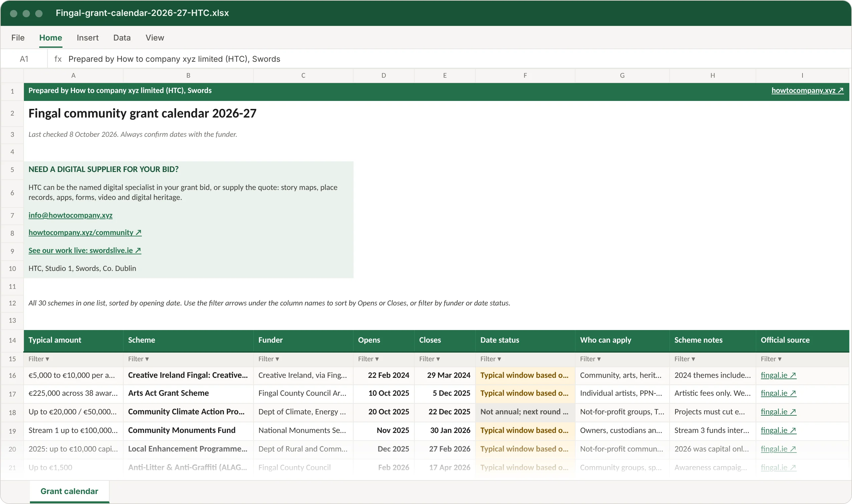Image resolution: width=852 pixels, height=504 pixels.
Task: Open Filter dropdown under Scheme
Action: [138, 359]
